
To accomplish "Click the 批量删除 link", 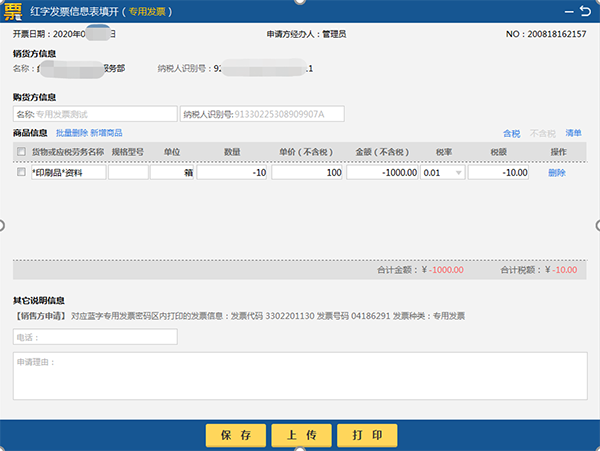I will [71, 132].
